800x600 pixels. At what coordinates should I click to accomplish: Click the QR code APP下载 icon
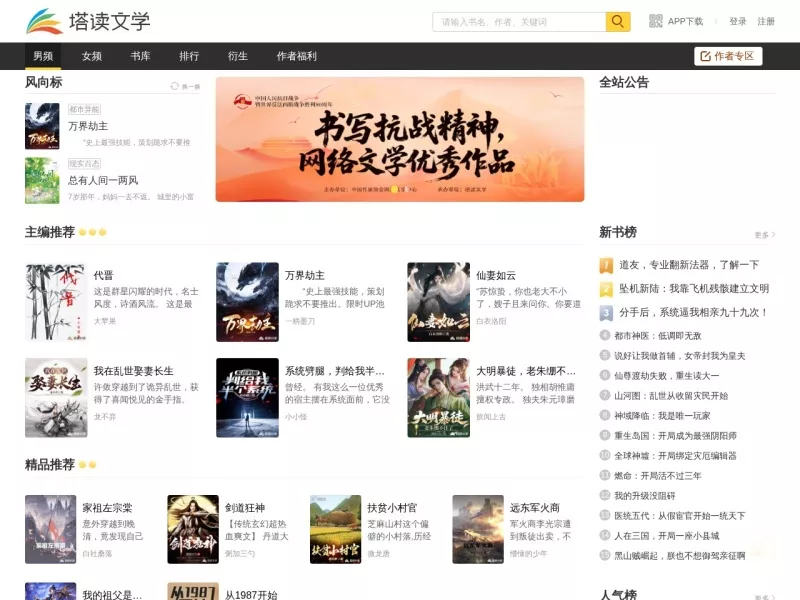coord(656,21)
